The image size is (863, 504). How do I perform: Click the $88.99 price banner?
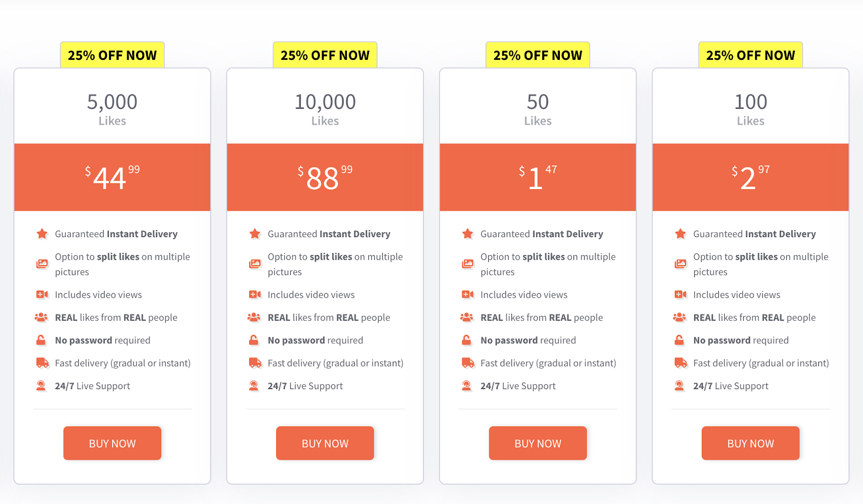(325, 177)
